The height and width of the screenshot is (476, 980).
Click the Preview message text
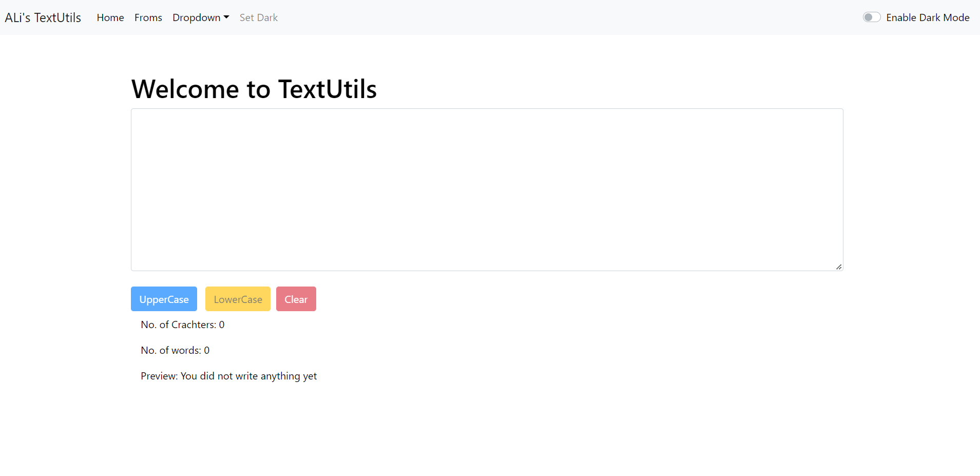pyautogui.click(x=228, y=376)
